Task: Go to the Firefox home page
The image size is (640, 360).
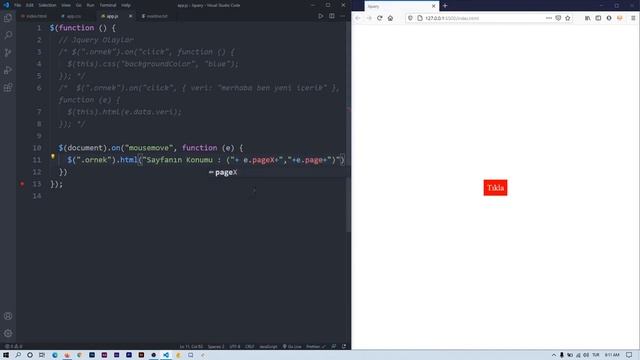Action: (390, 18)
